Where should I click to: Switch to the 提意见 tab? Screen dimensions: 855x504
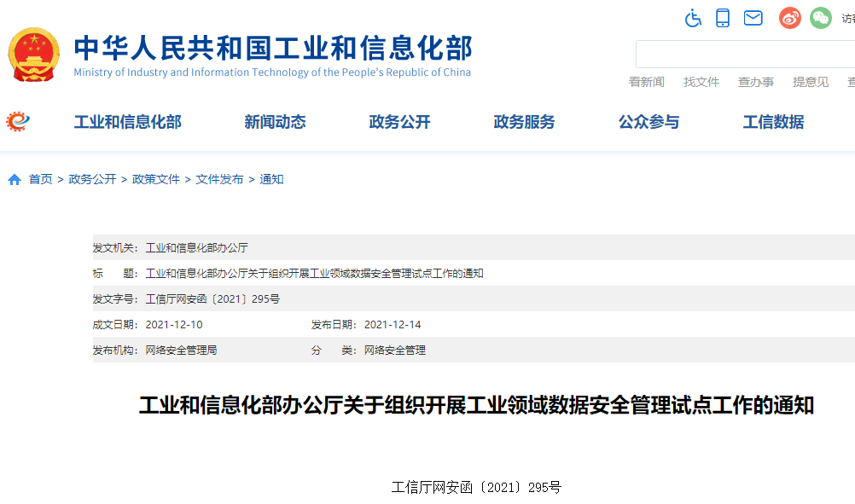point(809,82)
